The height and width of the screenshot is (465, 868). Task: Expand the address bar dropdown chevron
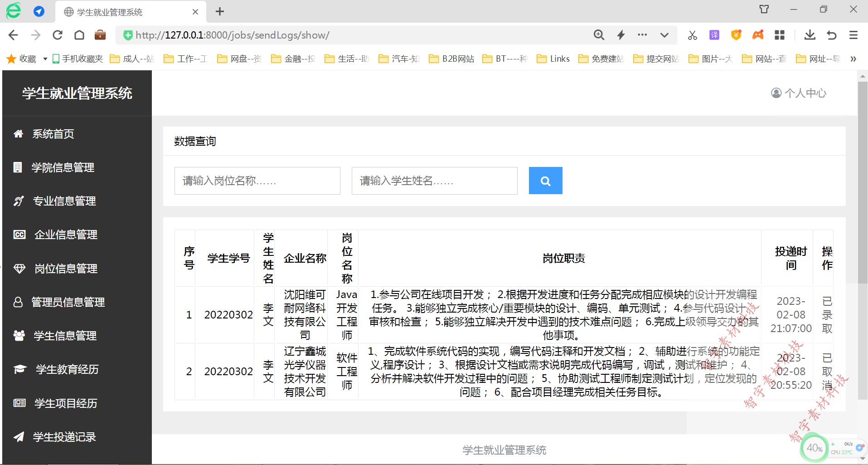664,35
